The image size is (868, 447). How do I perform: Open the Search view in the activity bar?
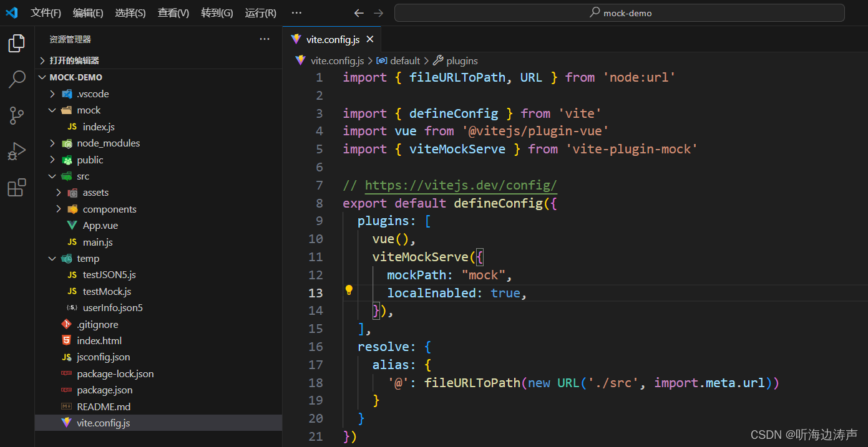click(x=16, y=79)
